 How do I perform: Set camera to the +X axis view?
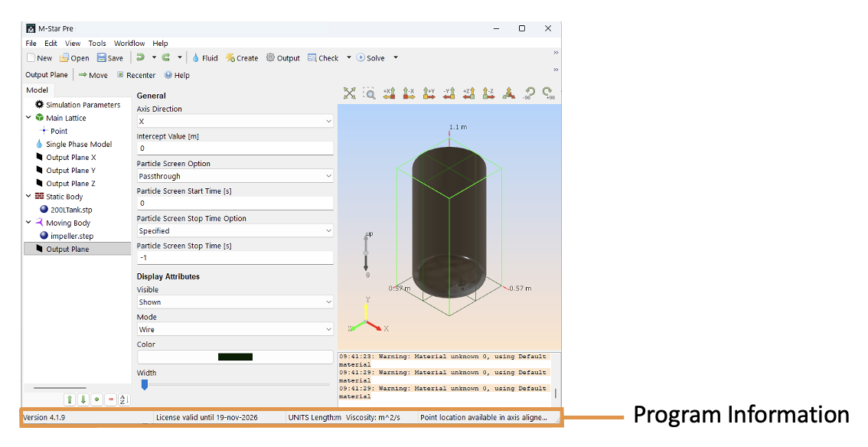pyautogui.click(x=389, y=93)
